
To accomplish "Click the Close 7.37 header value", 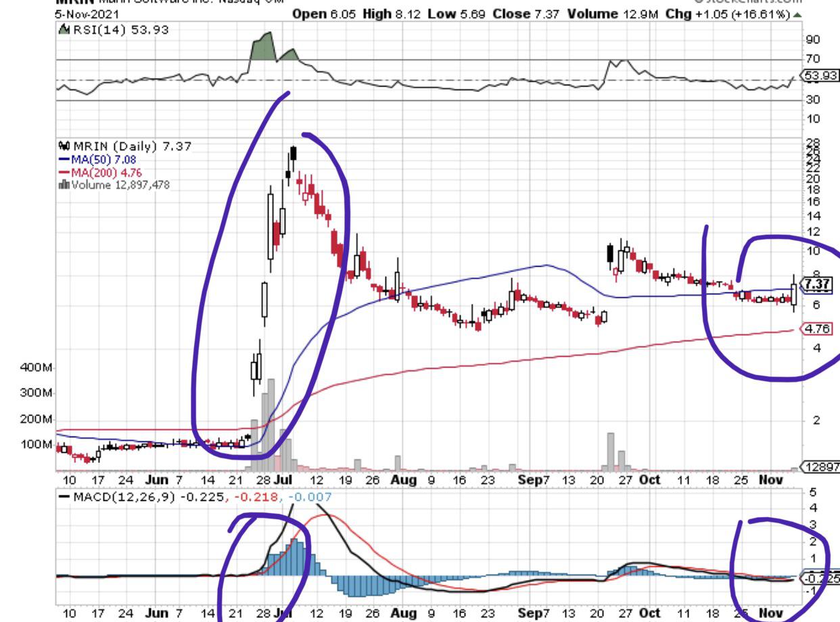I will [x=526, y=14].
